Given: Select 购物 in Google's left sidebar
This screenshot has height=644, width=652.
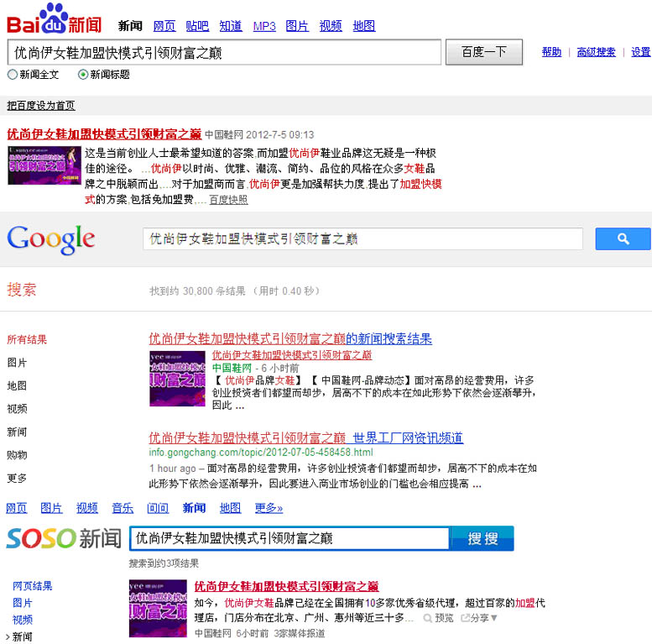Looking at the screenshot, I should click(17, 455).
